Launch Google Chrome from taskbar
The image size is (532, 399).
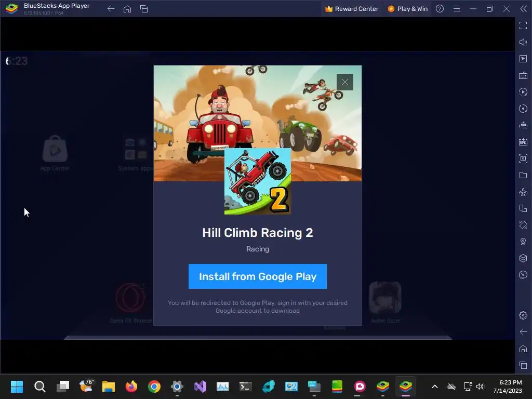154,387
